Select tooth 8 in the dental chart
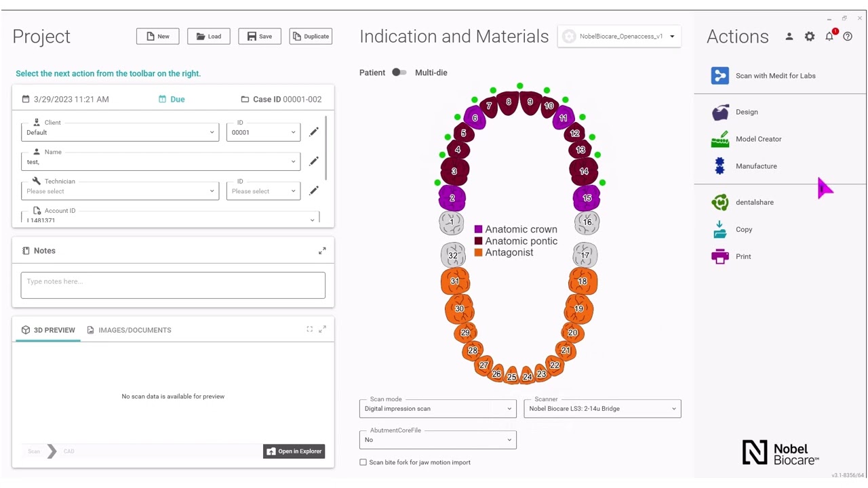Viewport: 868px width, 488px height. pos(509,103)
